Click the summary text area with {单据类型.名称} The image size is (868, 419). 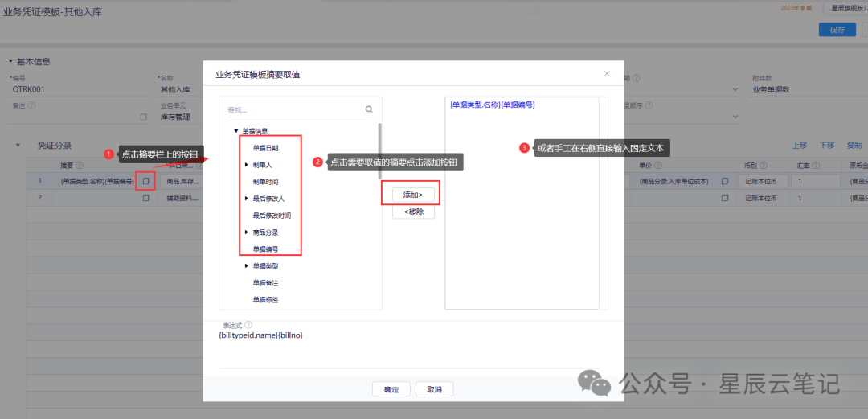tap(522, 203)
